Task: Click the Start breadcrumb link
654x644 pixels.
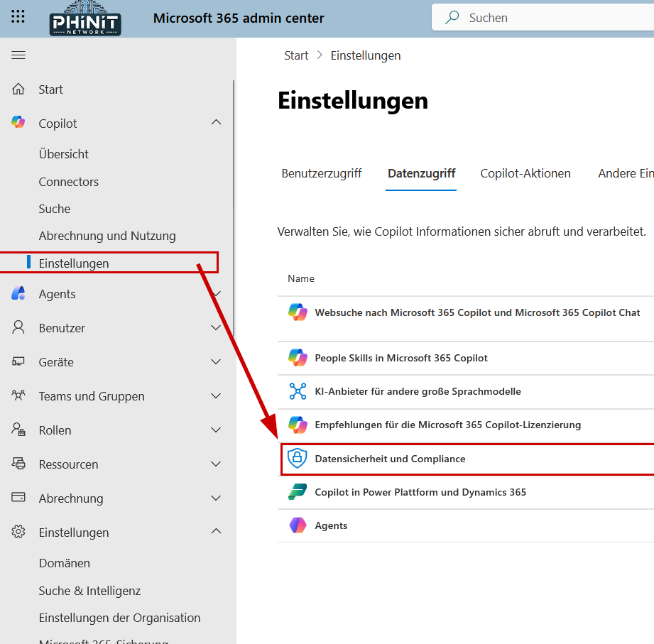Action: click(296, 55)
